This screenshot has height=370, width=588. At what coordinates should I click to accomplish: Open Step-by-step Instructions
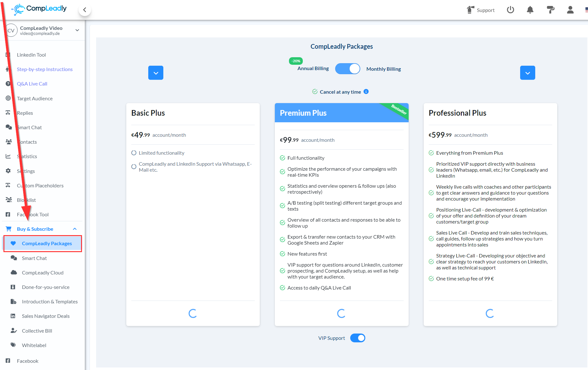pyautogui.click(x=45, y=69)
